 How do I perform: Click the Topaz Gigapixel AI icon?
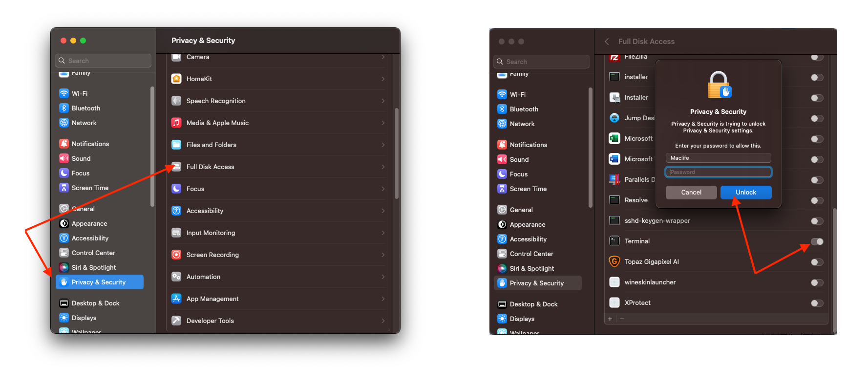coord(614,261)
